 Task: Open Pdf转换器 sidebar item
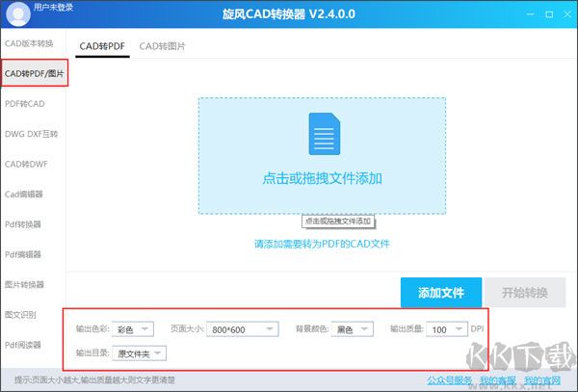coord(23,224)
